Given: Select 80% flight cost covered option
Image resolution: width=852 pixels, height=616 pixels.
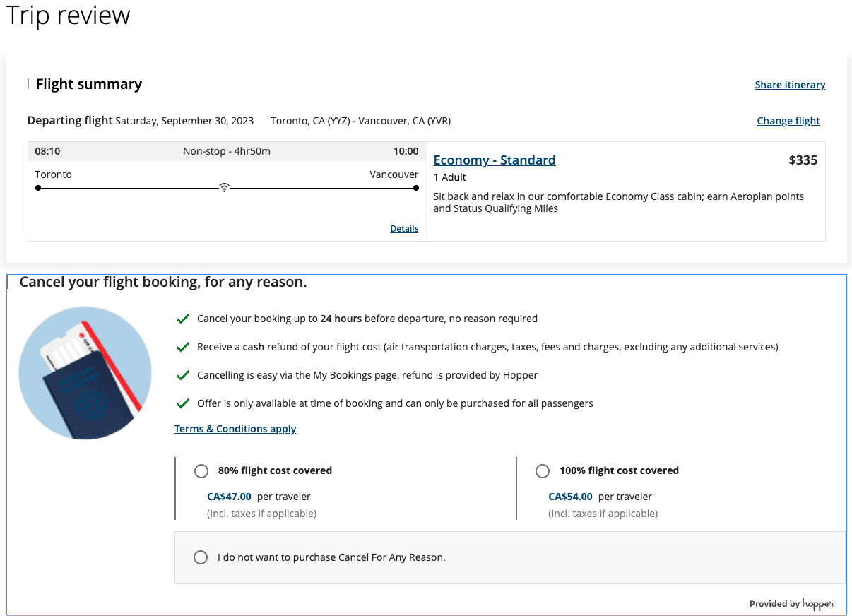Looking at the screenshot, I should click(201, 471).
